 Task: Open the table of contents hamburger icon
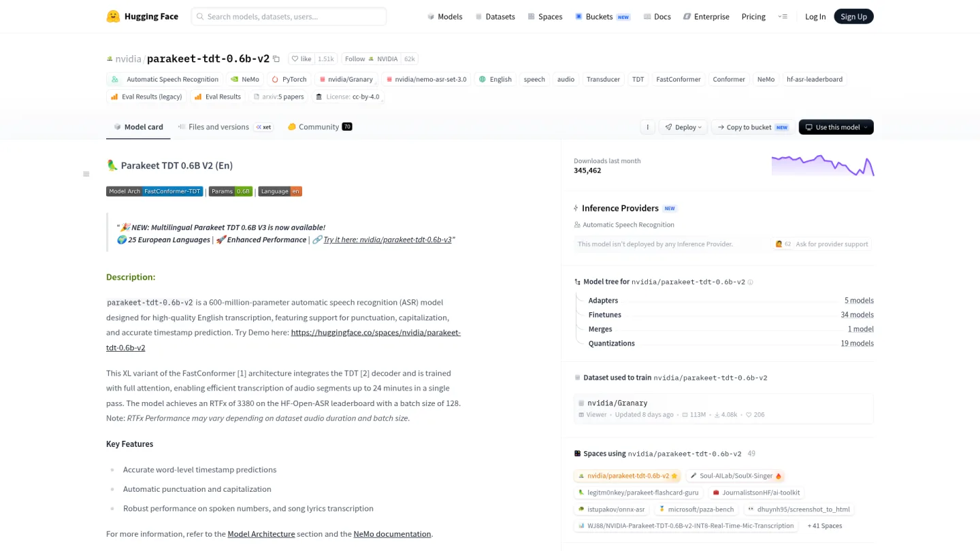pos(86,174)
